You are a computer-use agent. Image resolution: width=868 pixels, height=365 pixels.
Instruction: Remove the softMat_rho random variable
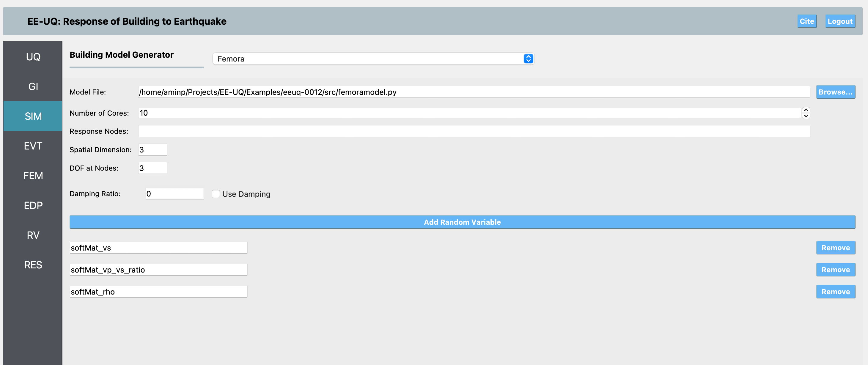(x=835, y=292)
